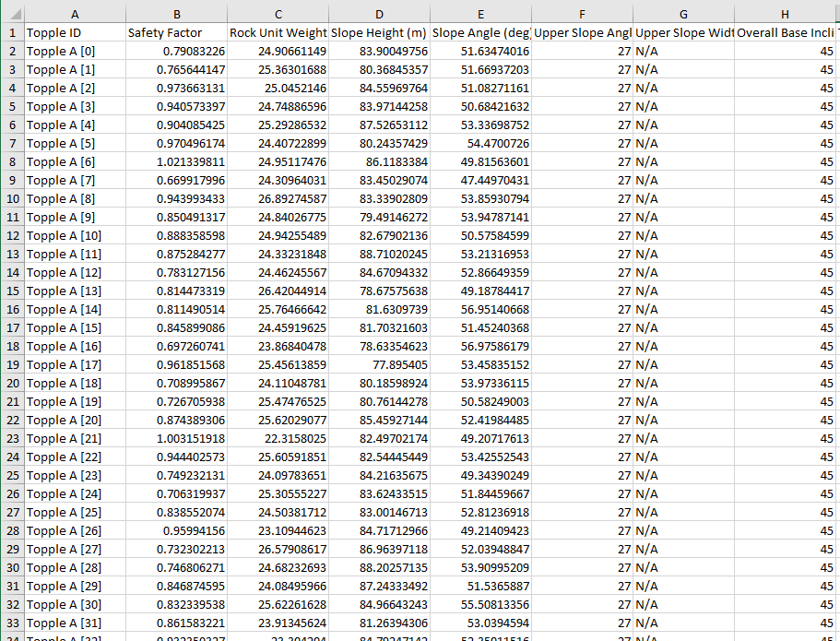Select column A header
Screen dimensions: 840x641
[x=75, y=14]
